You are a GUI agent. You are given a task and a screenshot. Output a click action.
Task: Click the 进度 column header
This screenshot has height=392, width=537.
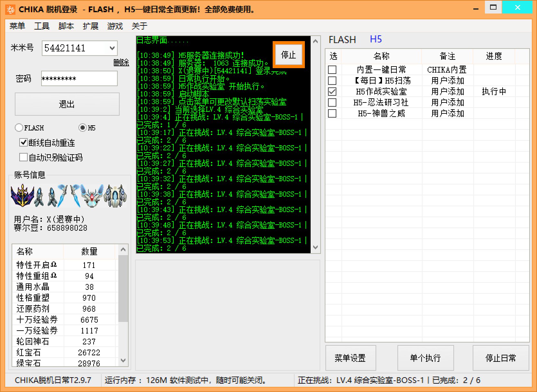[494, 56]
